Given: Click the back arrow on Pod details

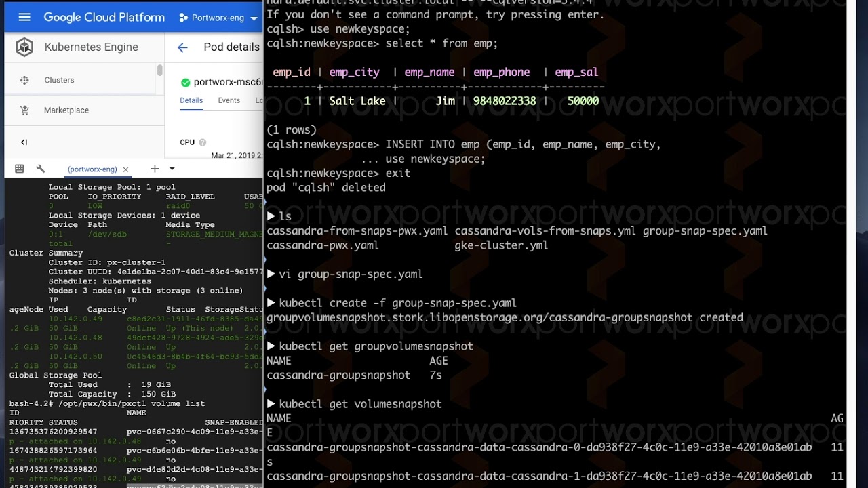Looking at the screenshot, I should click(182, 47).
